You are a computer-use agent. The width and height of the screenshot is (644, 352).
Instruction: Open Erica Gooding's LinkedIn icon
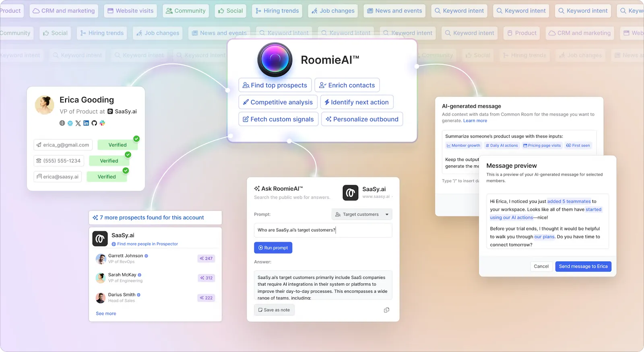(86, 123)
